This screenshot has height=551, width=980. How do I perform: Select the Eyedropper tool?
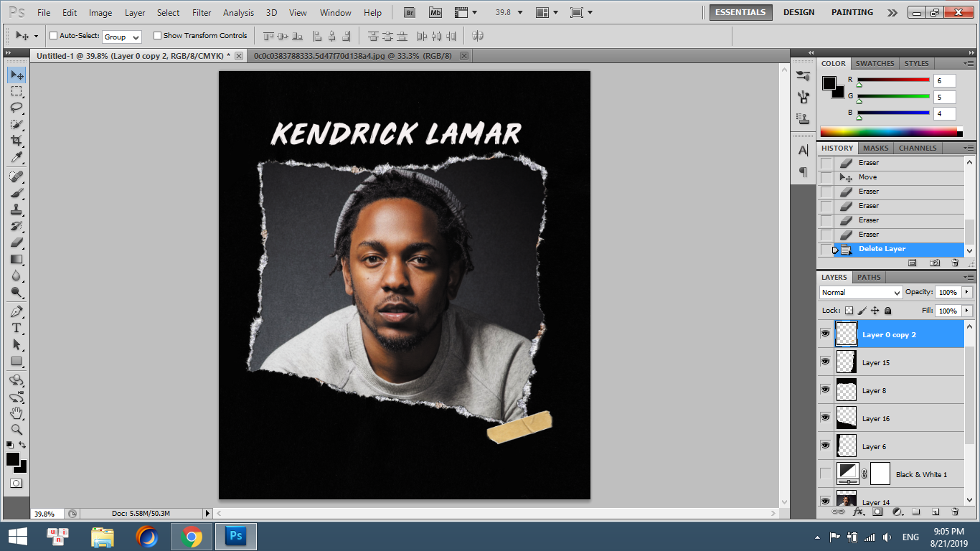[x=17, y=157]
